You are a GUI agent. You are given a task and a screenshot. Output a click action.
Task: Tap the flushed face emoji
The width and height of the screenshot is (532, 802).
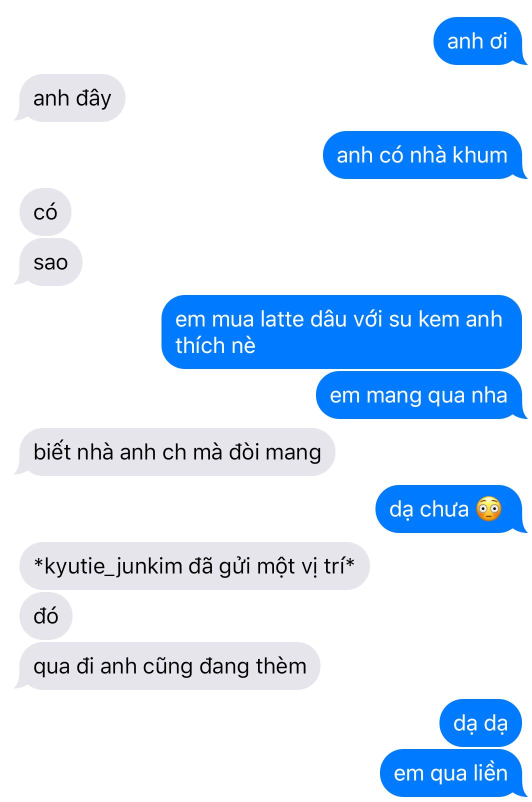tap(488, 509)
